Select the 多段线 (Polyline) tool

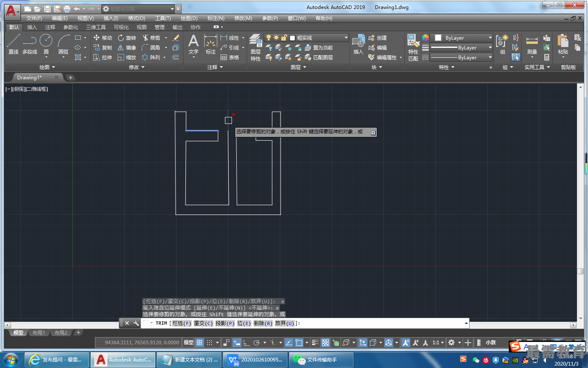pyautogui.click(x=30, y=44)
